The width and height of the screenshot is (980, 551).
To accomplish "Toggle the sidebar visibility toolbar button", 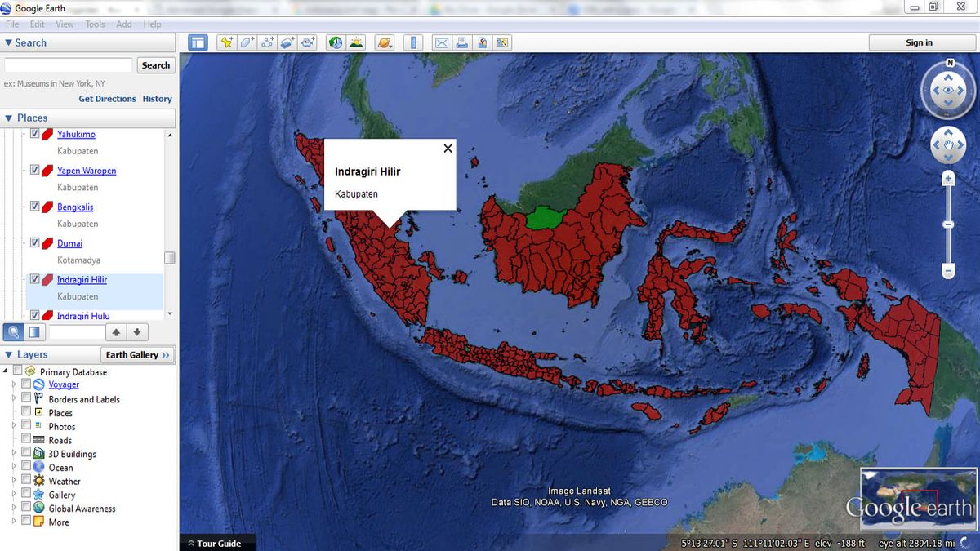I will coord(198,42).
